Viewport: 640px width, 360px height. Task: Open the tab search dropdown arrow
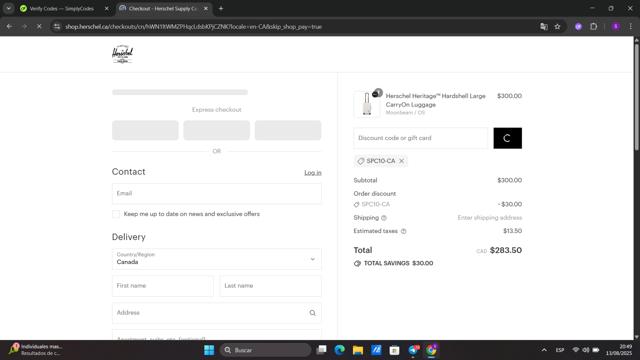pyautogui.click(x=9, y=9)
